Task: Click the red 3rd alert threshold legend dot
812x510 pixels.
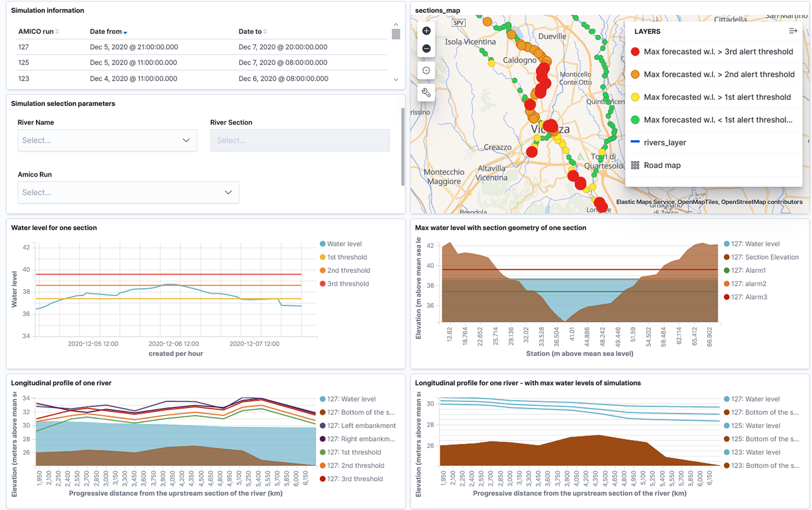Action: [635, 52]
